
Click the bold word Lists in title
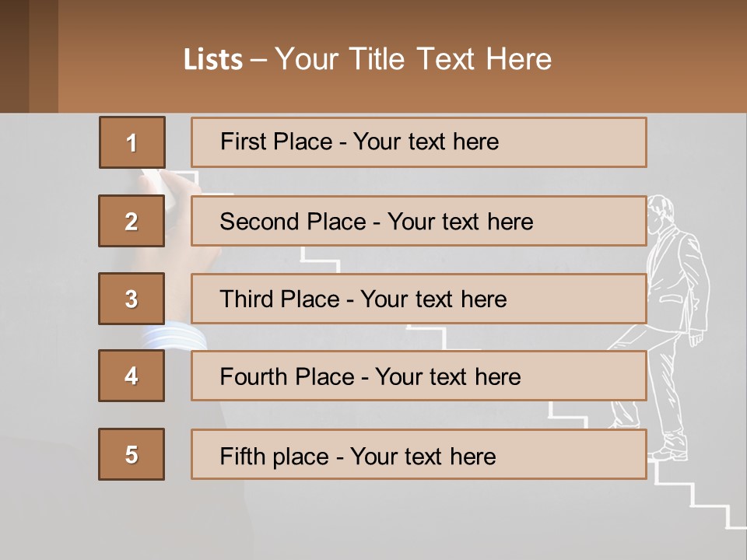(212, 60)
